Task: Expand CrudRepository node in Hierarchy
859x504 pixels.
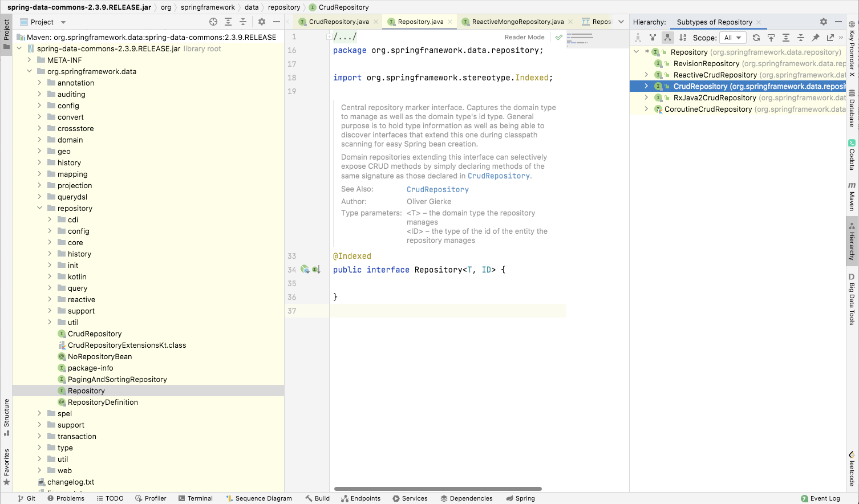Action: (x=646, y=86)
